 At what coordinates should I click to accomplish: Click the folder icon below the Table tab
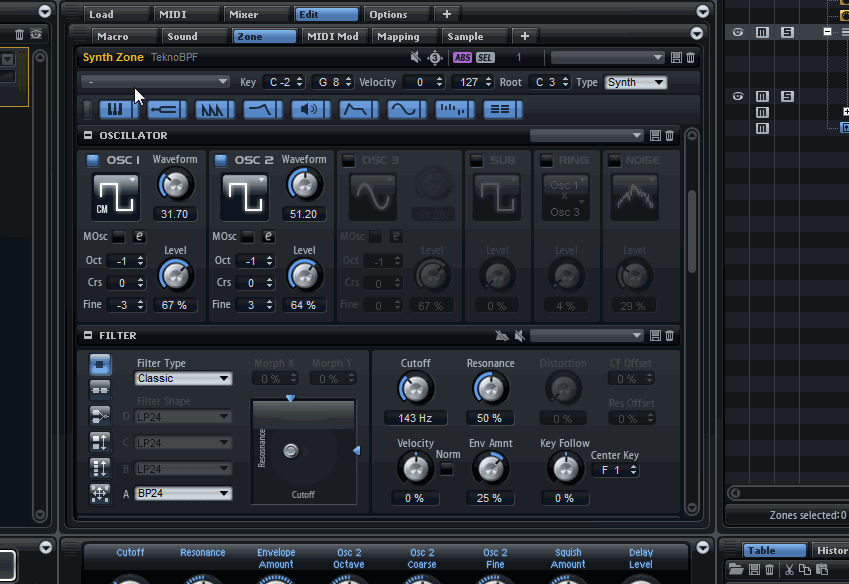tap(736, 569)
